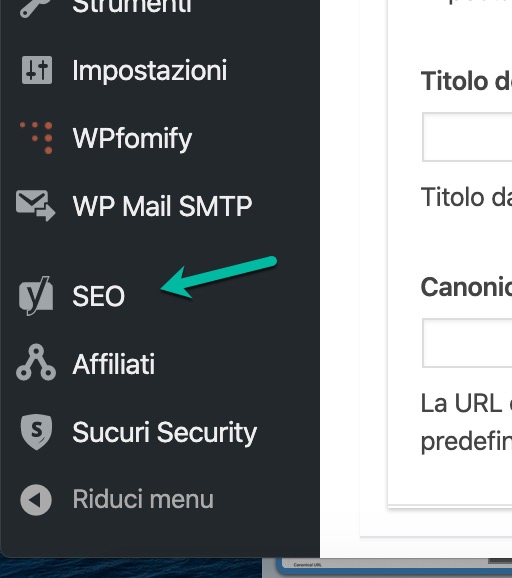This screenshot has height=578, width=512.
Task: Click the Strumenti wrench icon
Action: tap(35, 7)
